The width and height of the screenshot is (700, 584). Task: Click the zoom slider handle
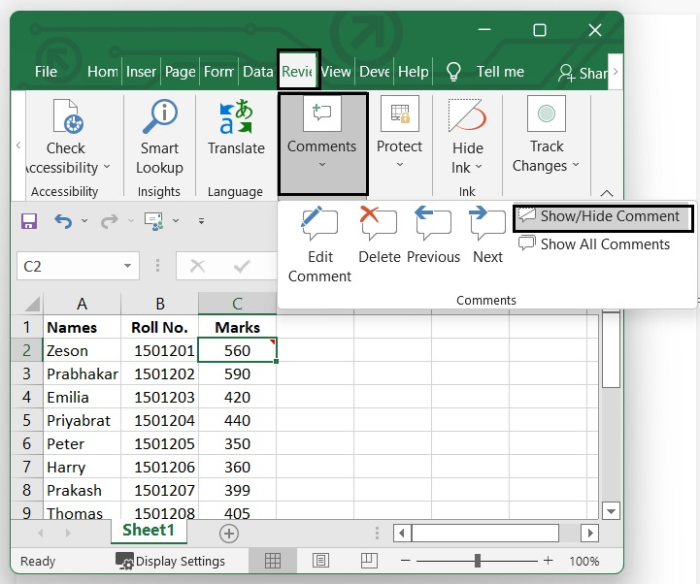478,561
